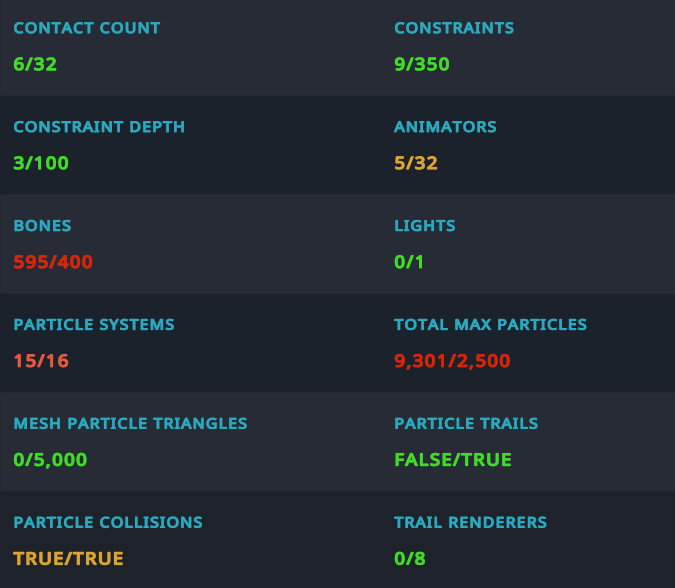Image resolution: width=675 pixels, height=588 pixels.
Task: Select the 0/1 lights value
Action: [410, 262]
